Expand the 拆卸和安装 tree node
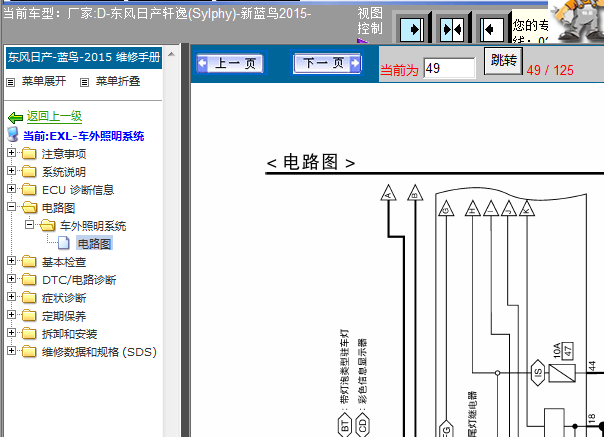The image size is (604, 437). [11, 333]
